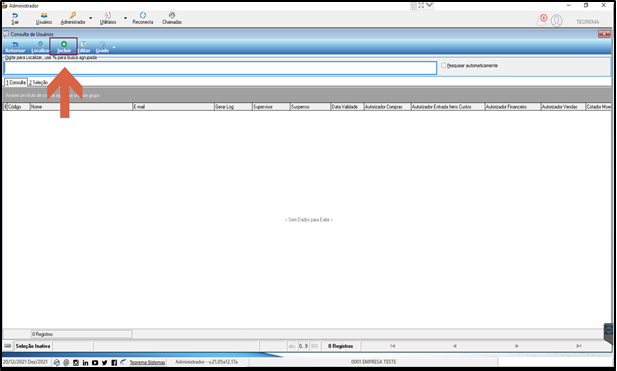
Task: Click the 0..9 numeric indicator
Action: [x=303, y=346]
